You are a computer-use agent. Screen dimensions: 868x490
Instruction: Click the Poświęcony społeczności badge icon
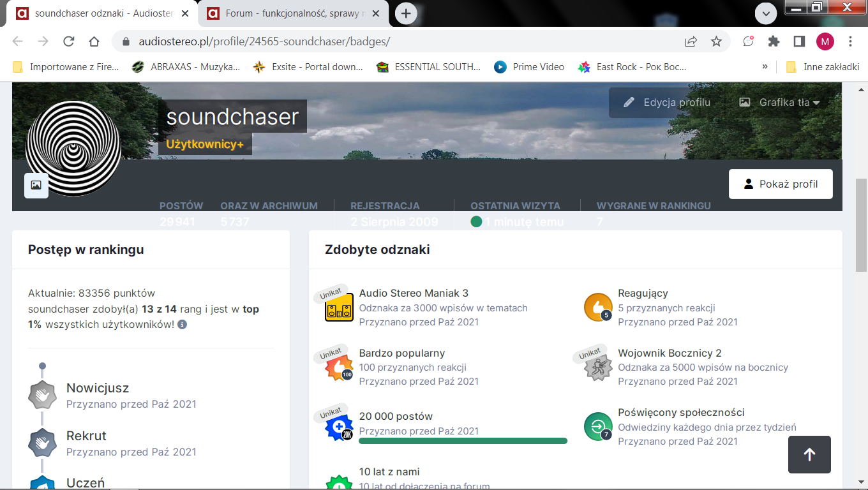click(598, 427)
